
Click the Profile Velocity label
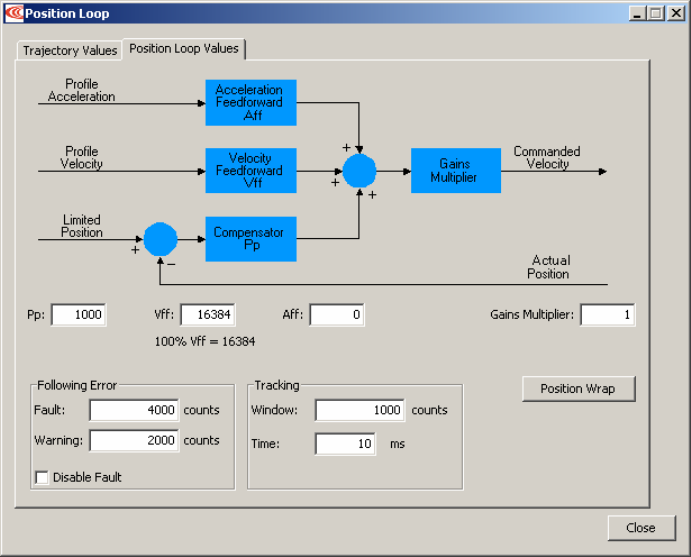(82, 158)
